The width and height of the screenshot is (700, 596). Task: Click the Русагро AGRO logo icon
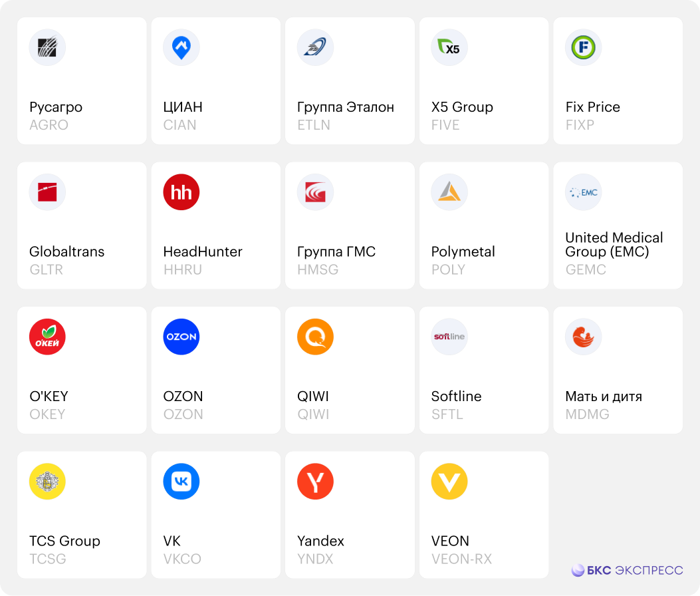coord(47,47)
